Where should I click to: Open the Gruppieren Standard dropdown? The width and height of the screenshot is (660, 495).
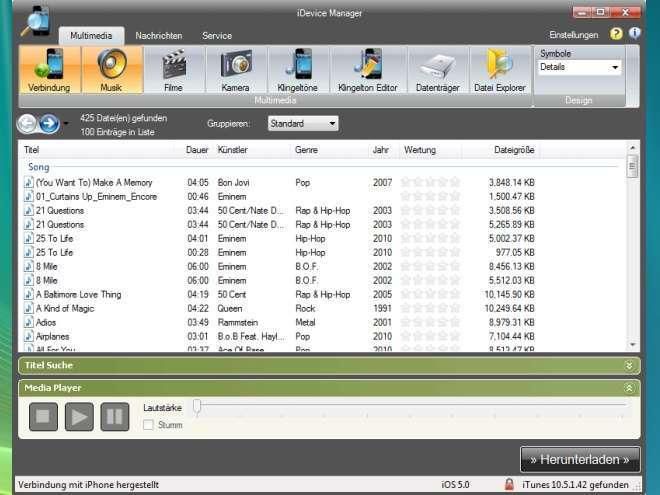(x=303, y=123)
